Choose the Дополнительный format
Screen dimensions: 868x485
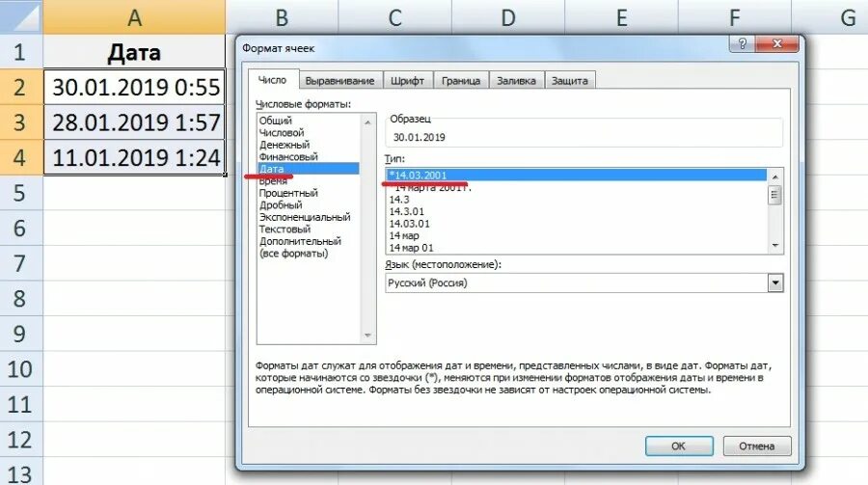[300, 241]
